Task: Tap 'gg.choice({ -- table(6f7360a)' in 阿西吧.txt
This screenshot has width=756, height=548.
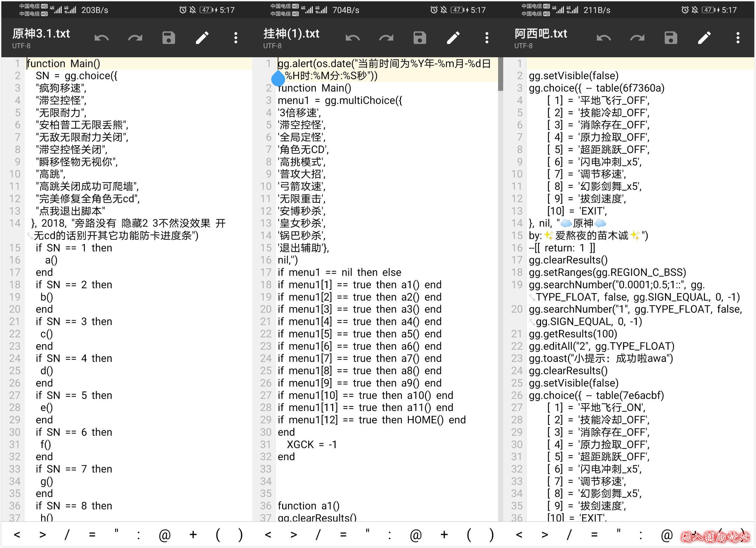Action: (x=597, y=88)
